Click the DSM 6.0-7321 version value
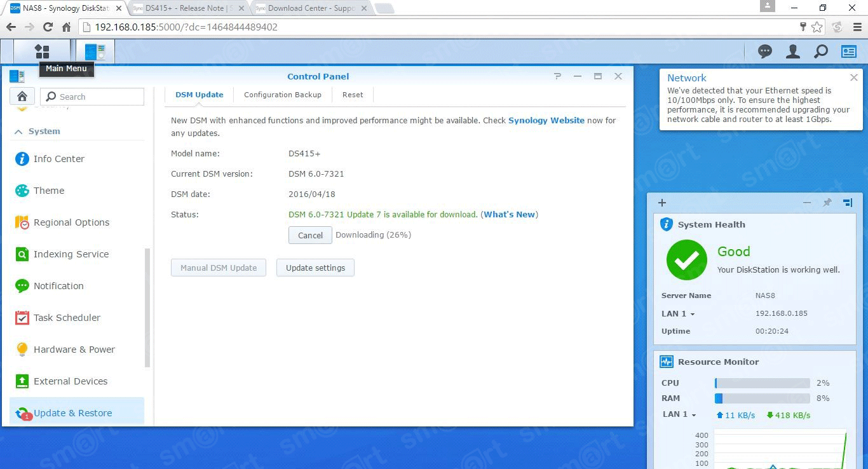The height and width of the screenshot is (469, 868). [316, 173]
